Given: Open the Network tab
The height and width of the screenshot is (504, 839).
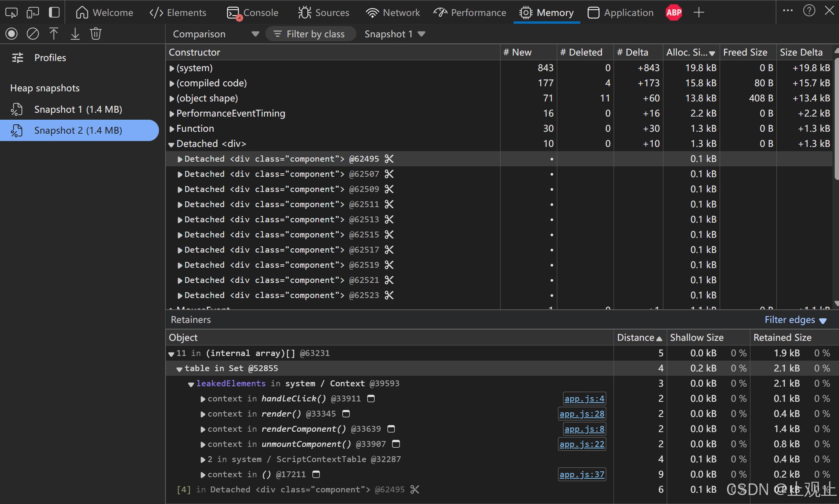Looking at the screenshot, I should click(x=392, y=13).
